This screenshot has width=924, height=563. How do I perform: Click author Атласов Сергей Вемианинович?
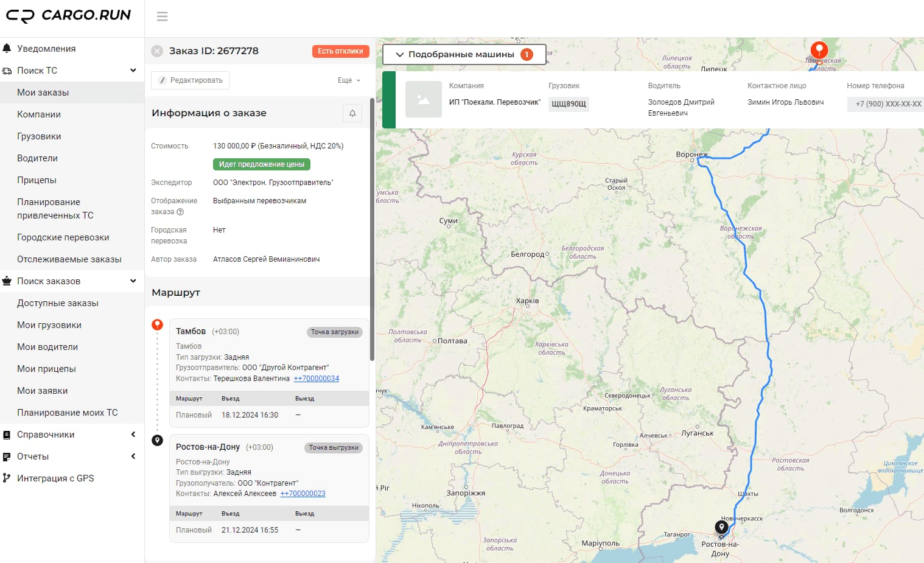[266, 259]
